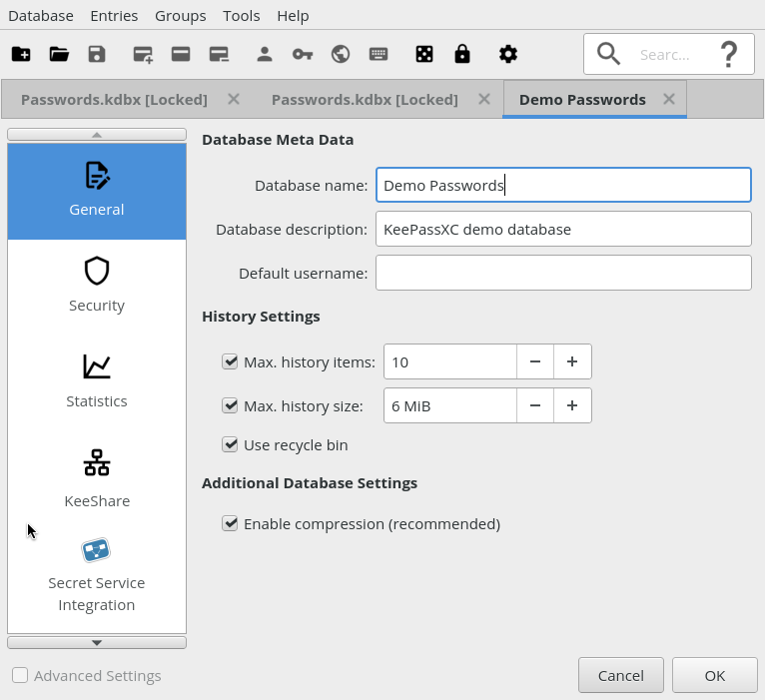This screenshot has width=765, height=700.
Task: Select the General settings category
Action: [x=97, y=191]
